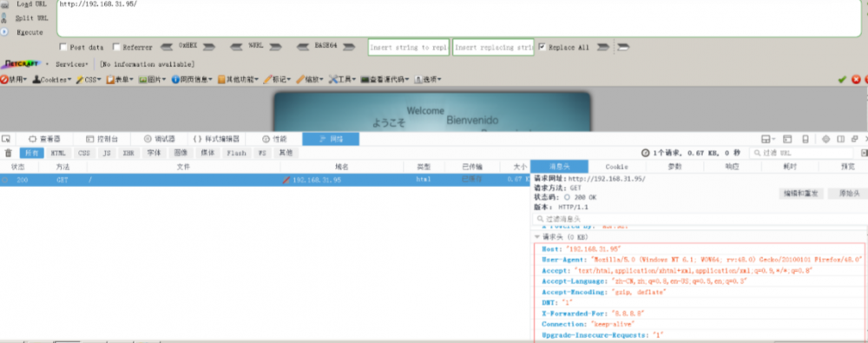Toggle the WS request filter
The height and width of the screenshot is (343, 868).
click(x=262, y=153)
